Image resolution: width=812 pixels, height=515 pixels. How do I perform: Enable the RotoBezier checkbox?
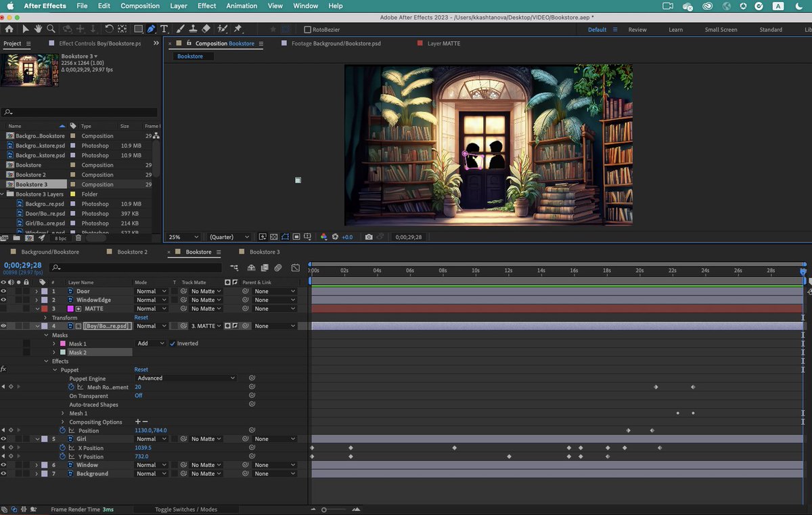[307, 30]
